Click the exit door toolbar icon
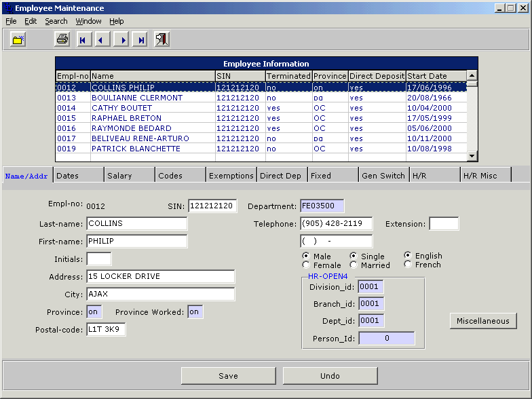This screenshot has height=399, width=532. coord(161,39)
